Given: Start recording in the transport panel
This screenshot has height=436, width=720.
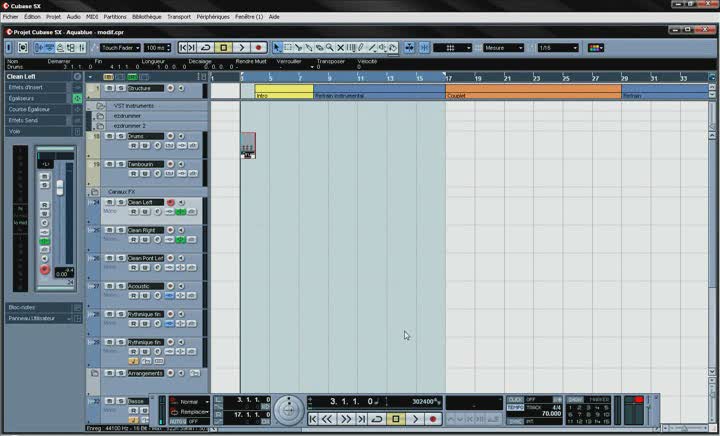Looking at the screenshot, I should (x=433, y=419).
